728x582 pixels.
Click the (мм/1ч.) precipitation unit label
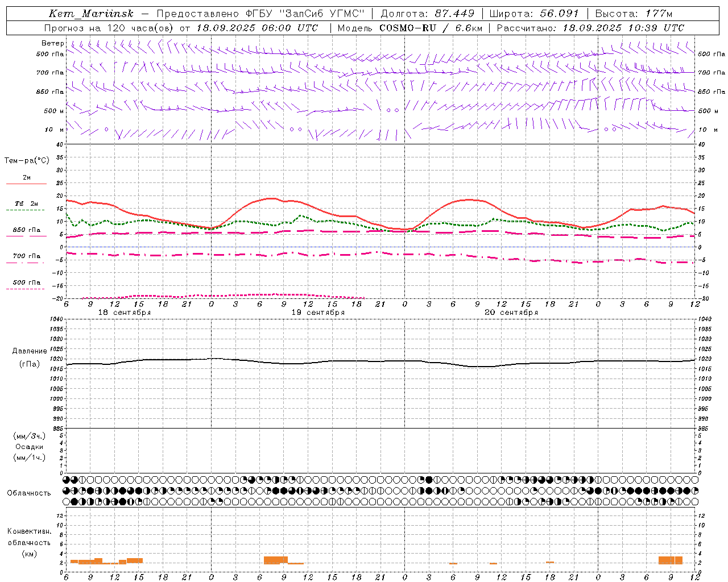[30, 458]
